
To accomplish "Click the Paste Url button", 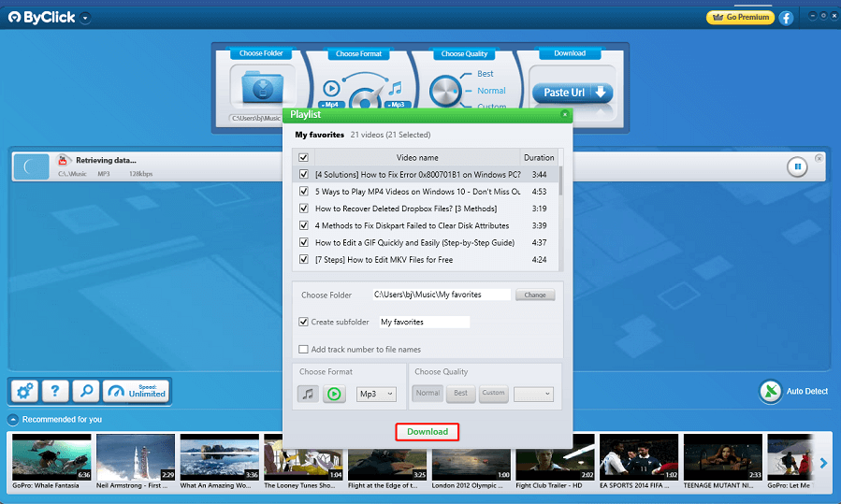I will click(572, 93).
